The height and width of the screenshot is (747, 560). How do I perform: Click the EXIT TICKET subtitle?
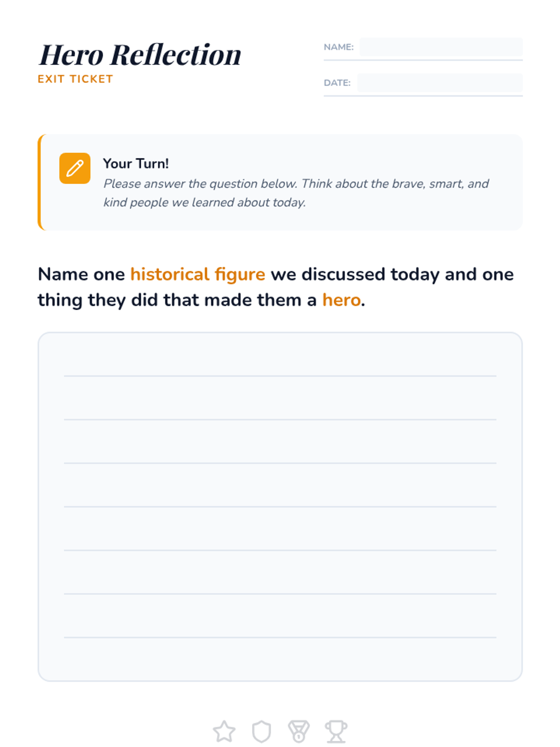(x=76, y=79)
